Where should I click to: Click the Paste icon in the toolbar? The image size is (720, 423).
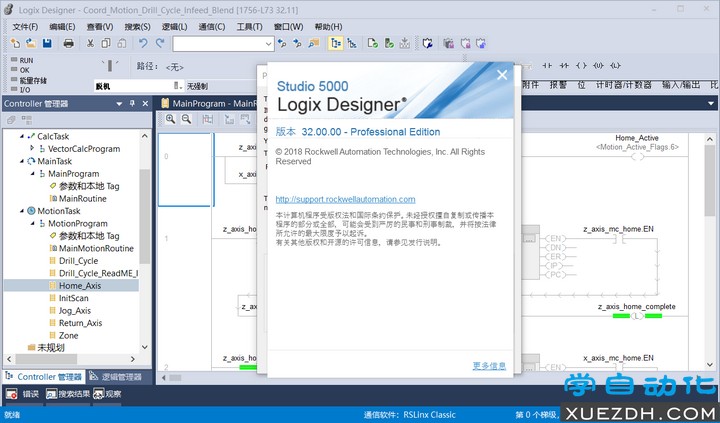click(122, 44)
